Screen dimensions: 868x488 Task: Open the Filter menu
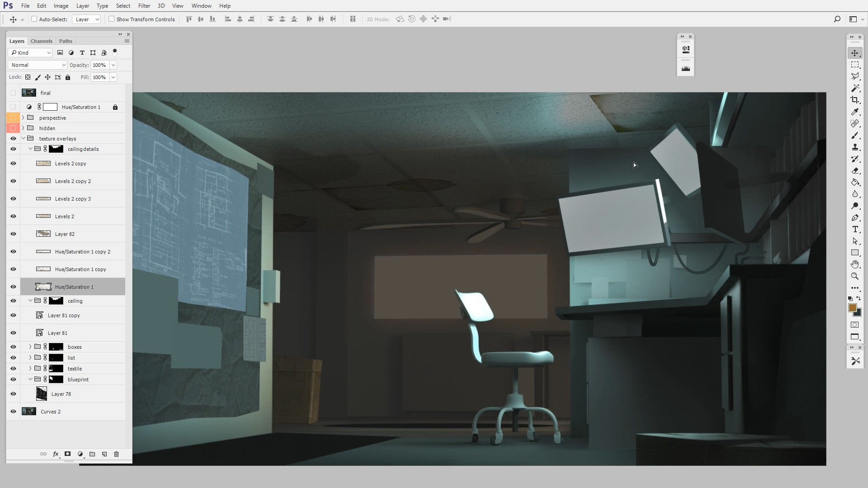[144, 5]
